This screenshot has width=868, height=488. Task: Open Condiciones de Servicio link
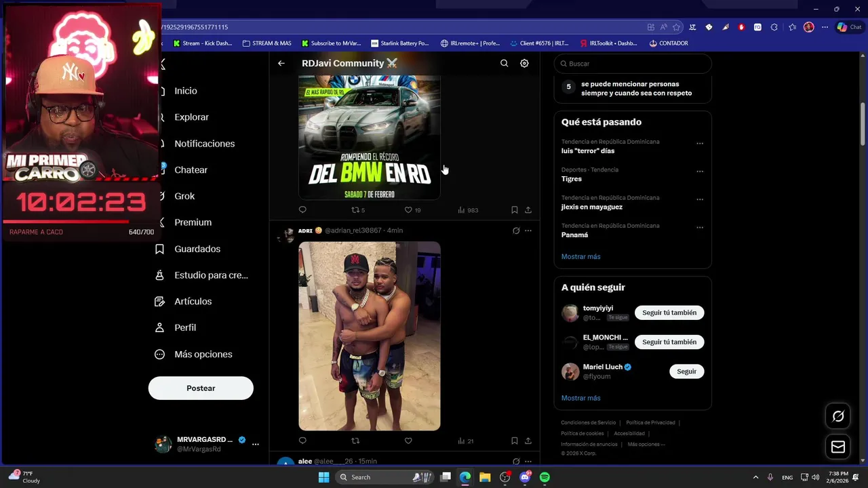589,423
